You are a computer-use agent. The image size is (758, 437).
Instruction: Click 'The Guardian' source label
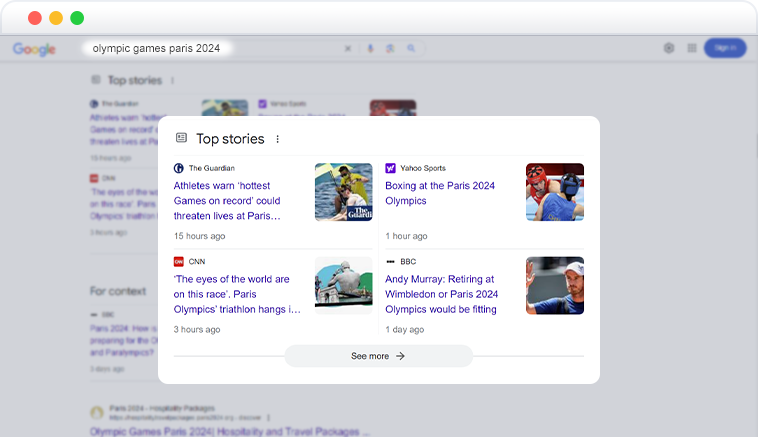(212, 168)
